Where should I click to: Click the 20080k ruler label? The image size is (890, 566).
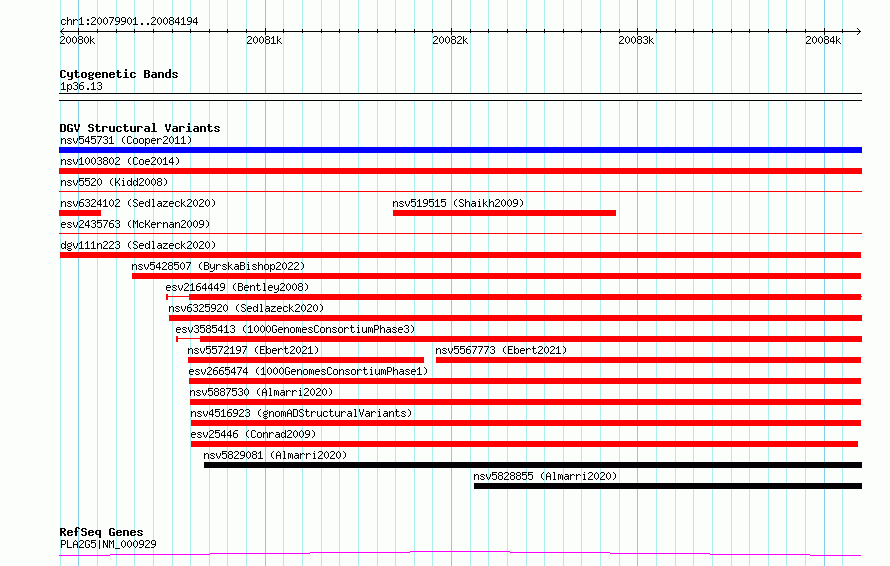[x=77, y=40]
